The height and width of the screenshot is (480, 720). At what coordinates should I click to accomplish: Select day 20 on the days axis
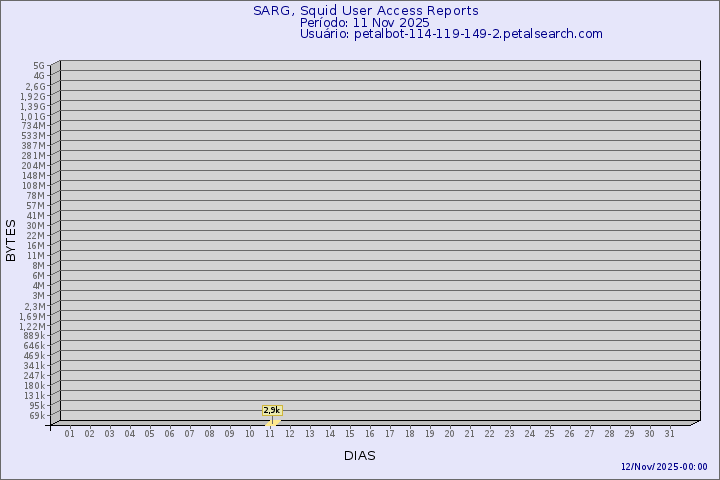[x=450, y=434]
